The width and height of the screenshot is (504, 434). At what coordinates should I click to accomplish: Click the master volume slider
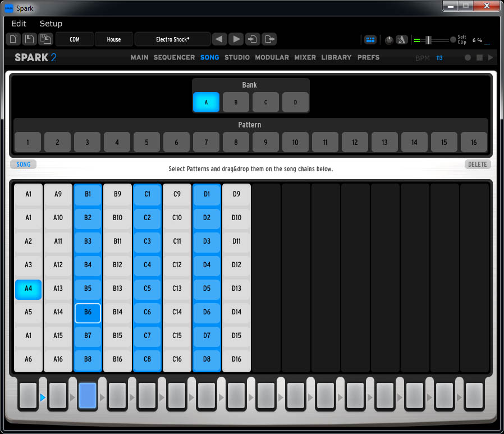pyautogui.click(x=428, y=40)
